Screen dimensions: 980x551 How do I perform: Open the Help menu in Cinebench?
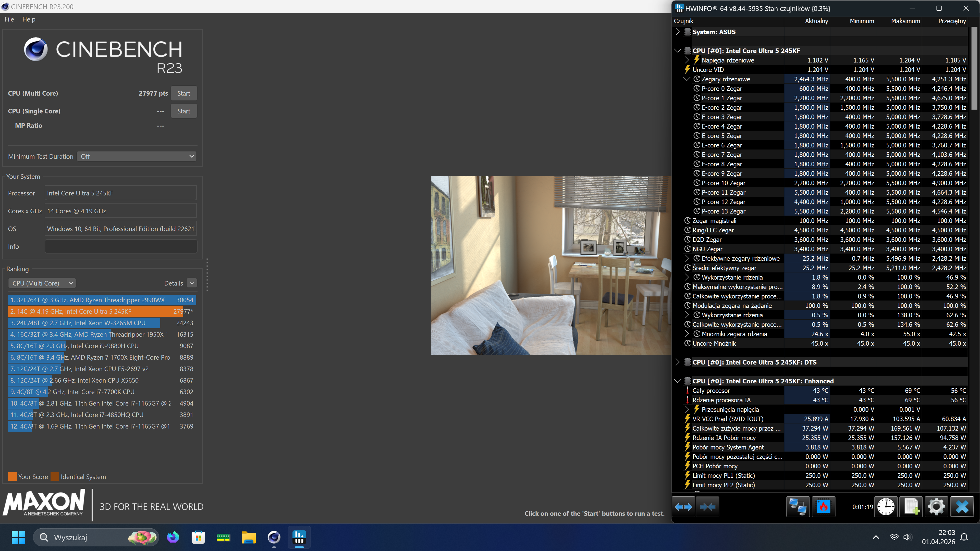pos(29,19)
